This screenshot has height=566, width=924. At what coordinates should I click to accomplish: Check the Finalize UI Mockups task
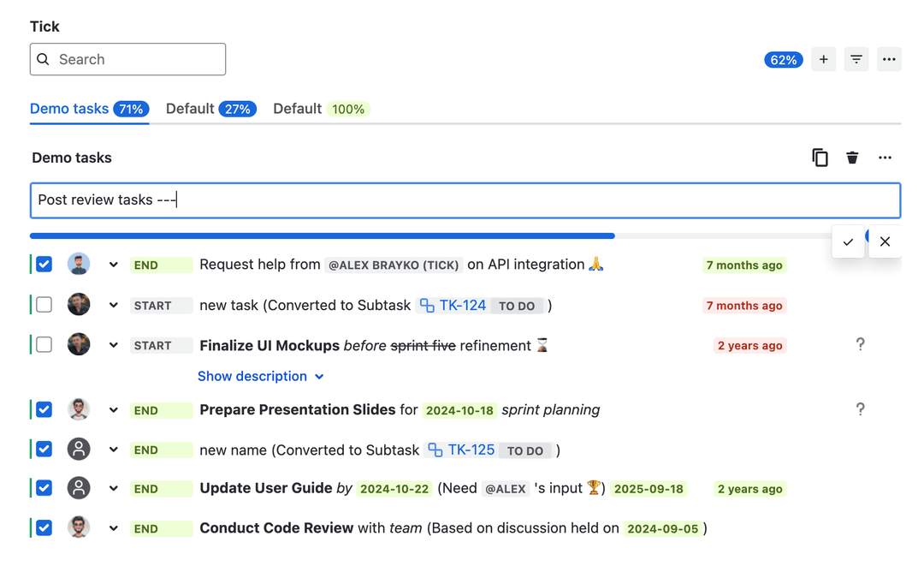click(44, 345)
